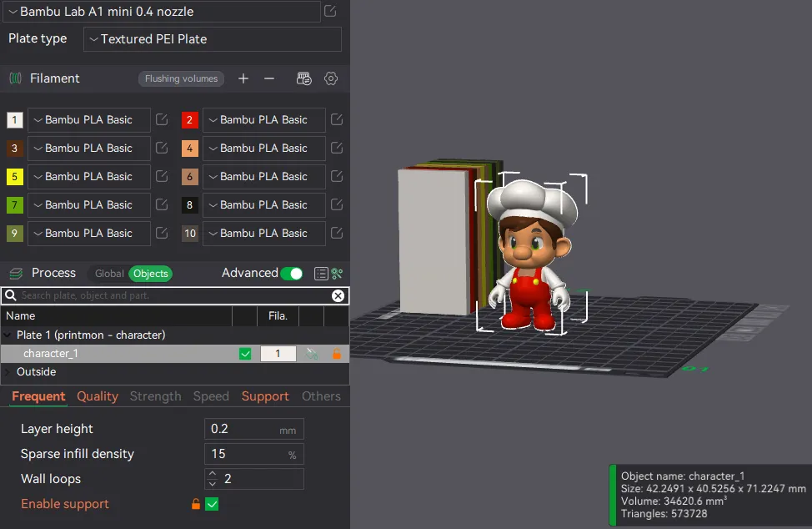Open the Speed tab

pyautogui.click(x=211, y=396)
